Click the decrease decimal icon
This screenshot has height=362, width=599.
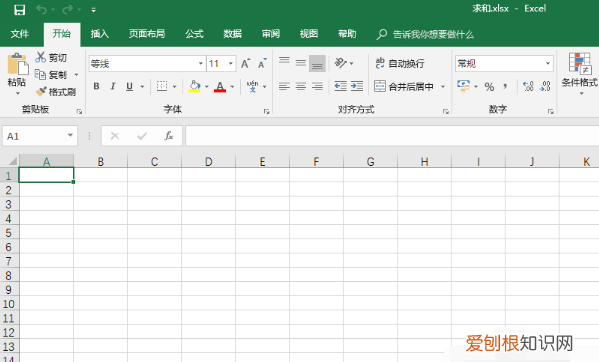point(545,87)
